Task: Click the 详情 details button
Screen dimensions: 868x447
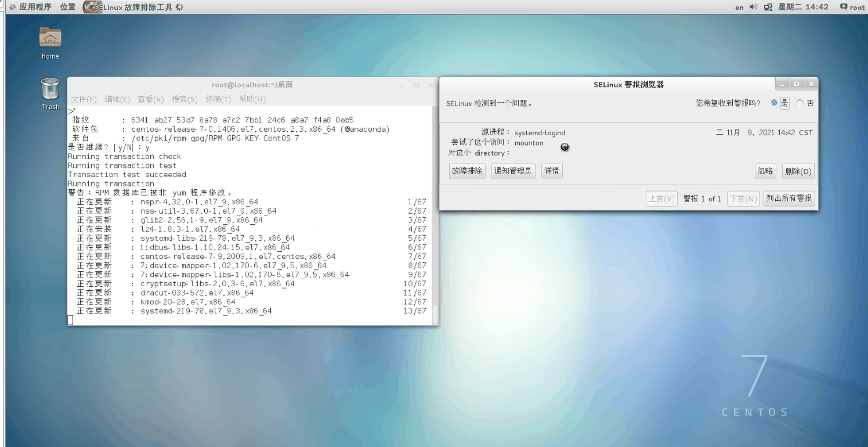Action: [x=552, y=171]
